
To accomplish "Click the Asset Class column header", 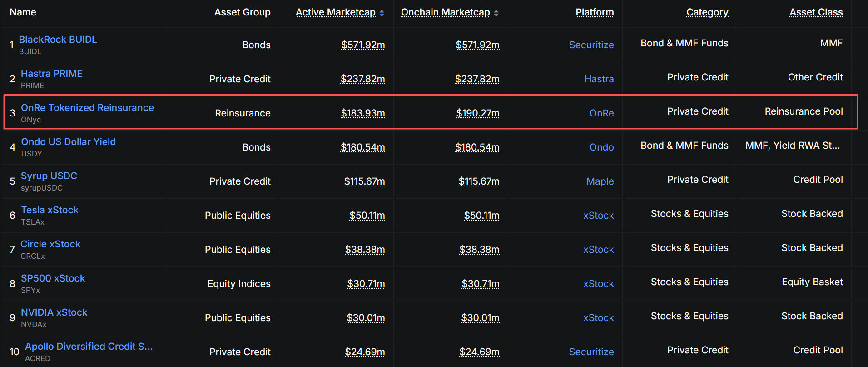I will (x=816, y=12).
